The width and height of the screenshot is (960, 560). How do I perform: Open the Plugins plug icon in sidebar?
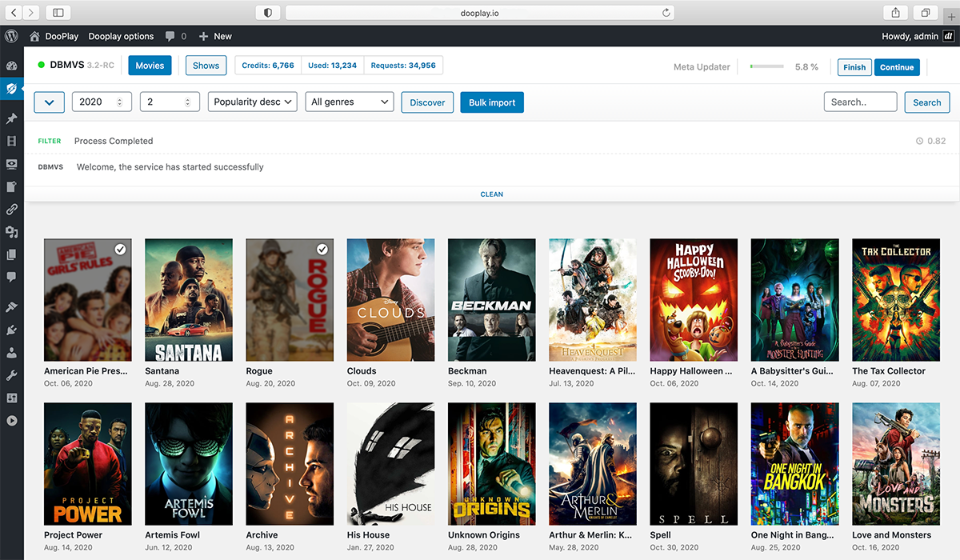point(11,330)
